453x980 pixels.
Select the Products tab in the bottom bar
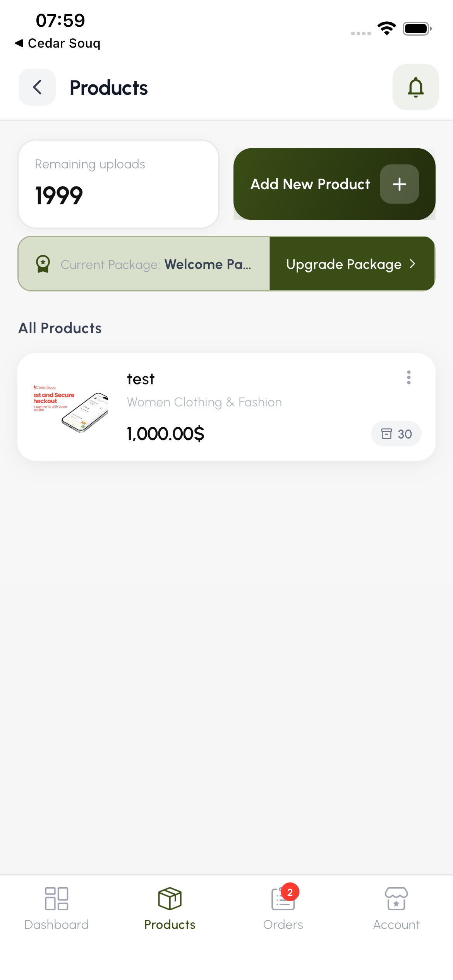pyautogui.click(x=170, y=908)
